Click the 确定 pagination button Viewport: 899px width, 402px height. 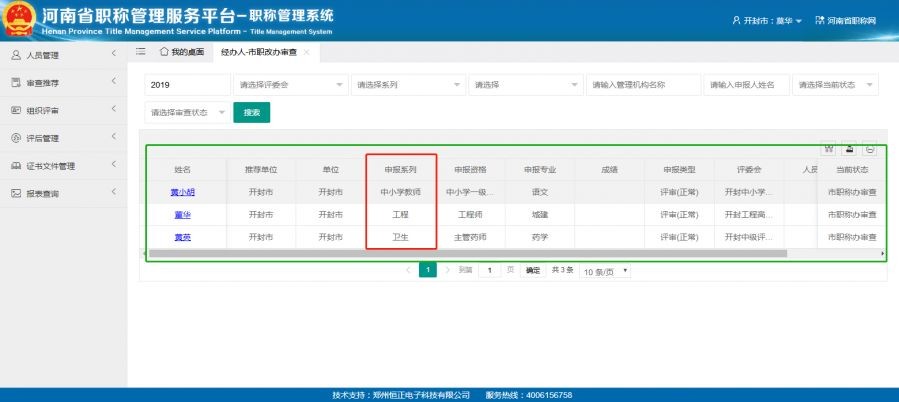point(533,270)
